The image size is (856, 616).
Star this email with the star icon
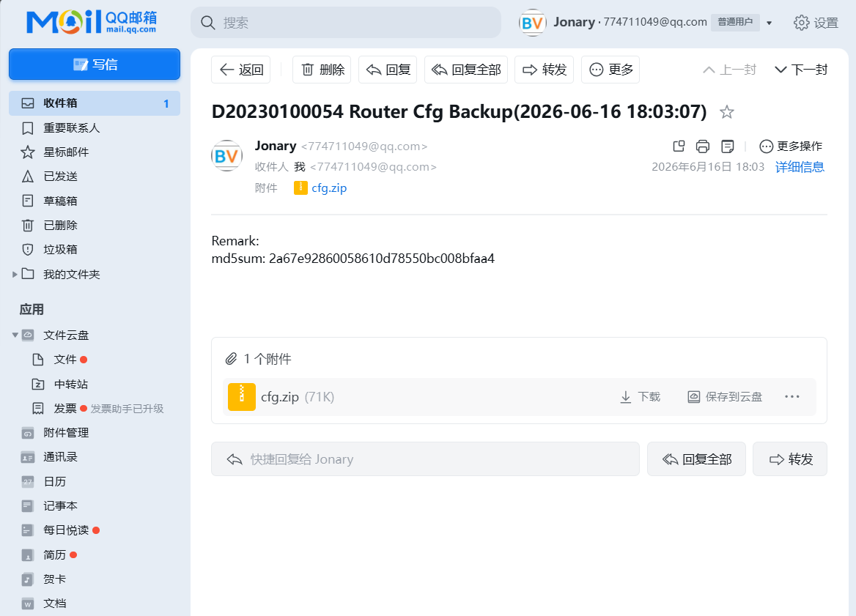click(x=726, y=112)
